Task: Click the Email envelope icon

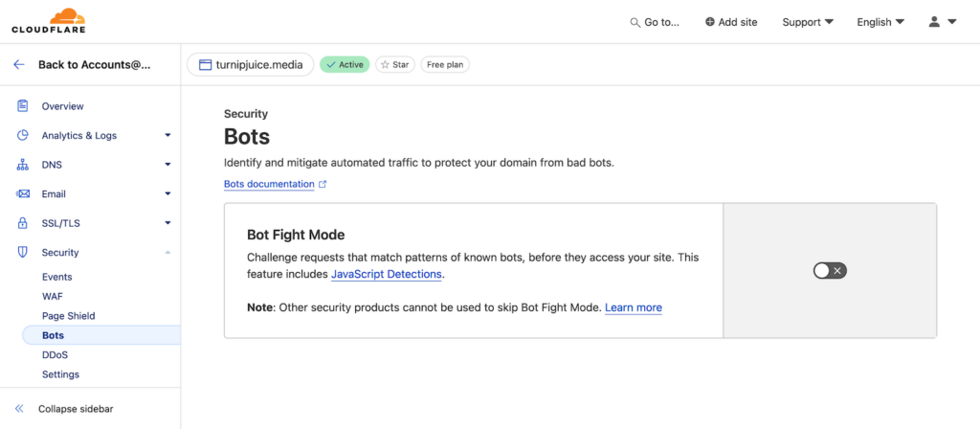Action: tap(23, 193)
